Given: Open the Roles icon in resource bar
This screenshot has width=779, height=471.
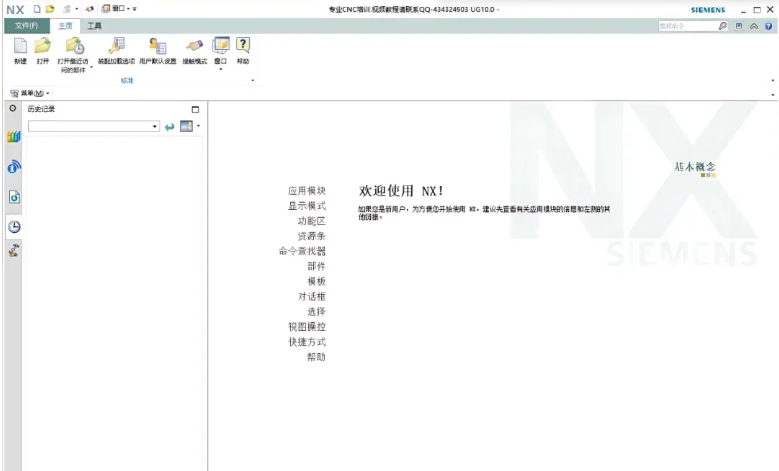Looking at the screenshot, I should [14, 250].
